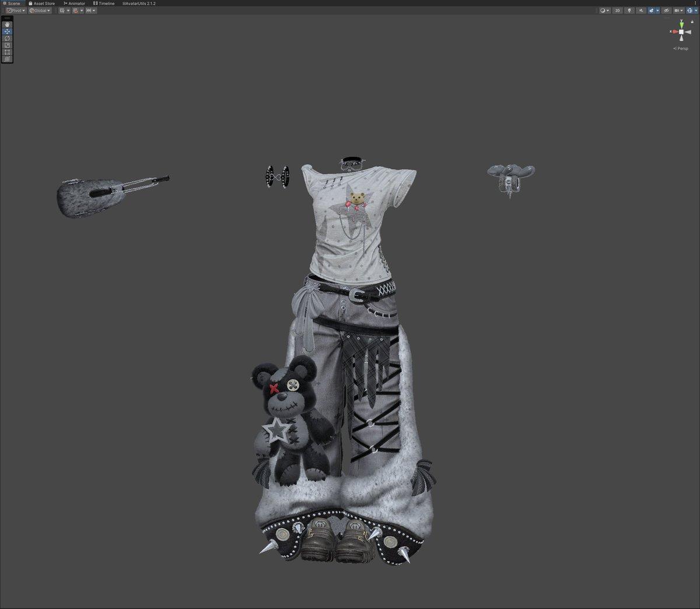The width and height of the screenshot is (700, 609).
Task: Expand grid snapping settings dropdown arrow
Action: [x=82, y=10]
